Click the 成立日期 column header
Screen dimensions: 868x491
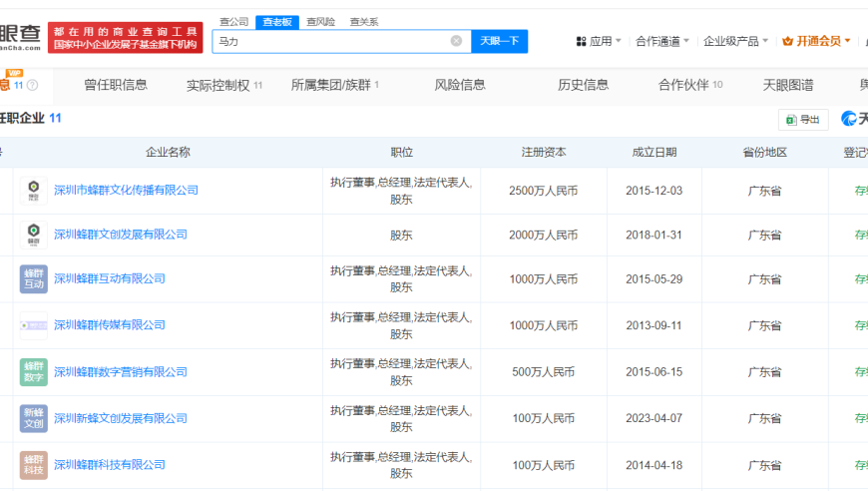click(654, 153)
